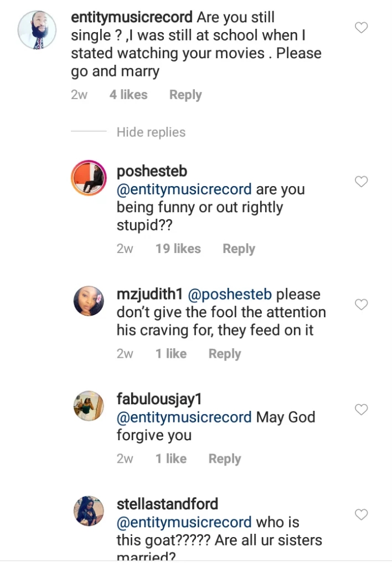
Task: Open stellastandford username link
Action: [167, 504]
